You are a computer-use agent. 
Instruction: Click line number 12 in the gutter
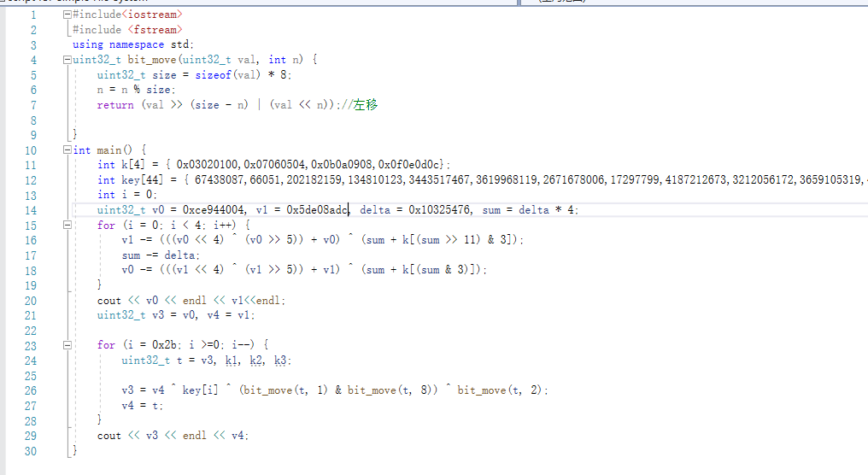[x=31, y=180]
